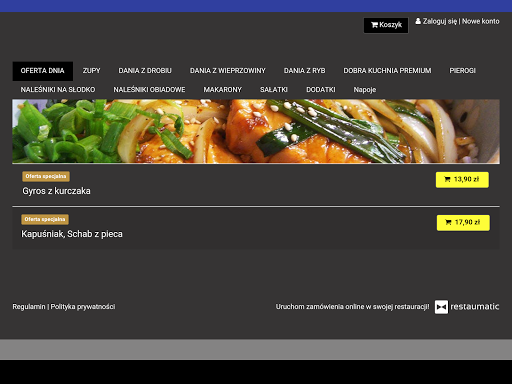
Task: Open the ZUPY menu category
Action: click(91, 71)
